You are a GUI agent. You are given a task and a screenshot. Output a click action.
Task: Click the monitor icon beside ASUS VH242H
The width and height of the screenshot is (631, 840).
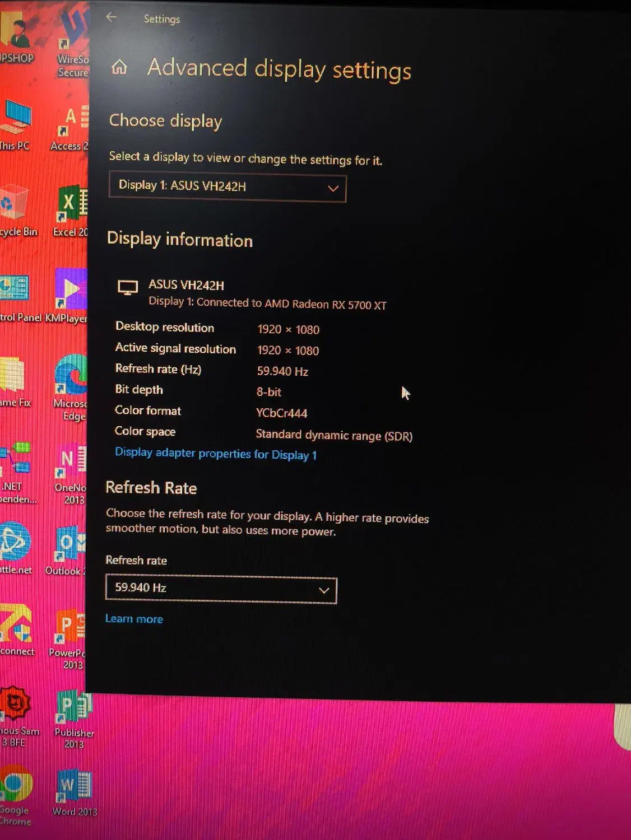[128, 288]
